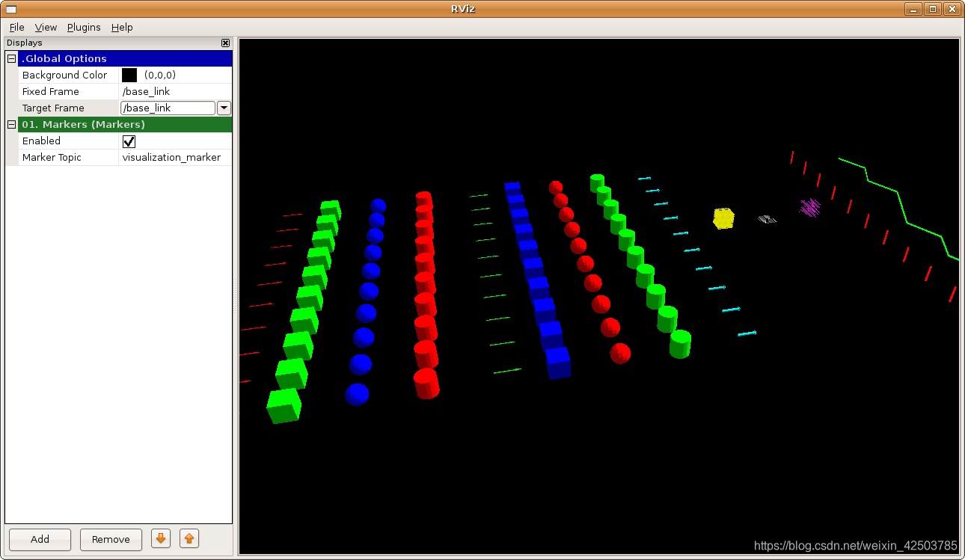
Task: Select the Marker Topic label
Action: click(52, 157)
